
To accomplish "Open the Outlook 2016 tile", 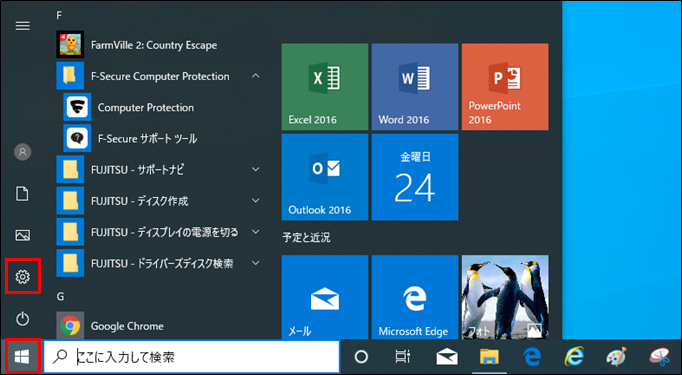I will pos(325,177).
